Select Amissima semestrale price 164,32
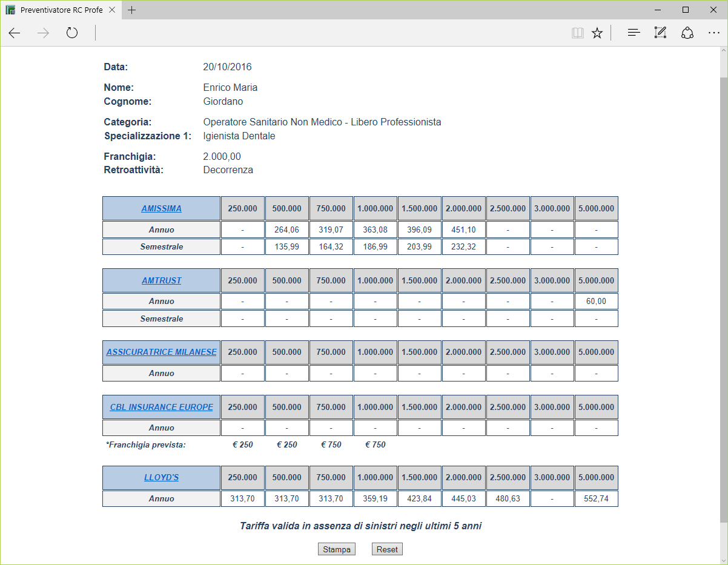The height and width of the screenshot is (565, 728). pos(331,246)
